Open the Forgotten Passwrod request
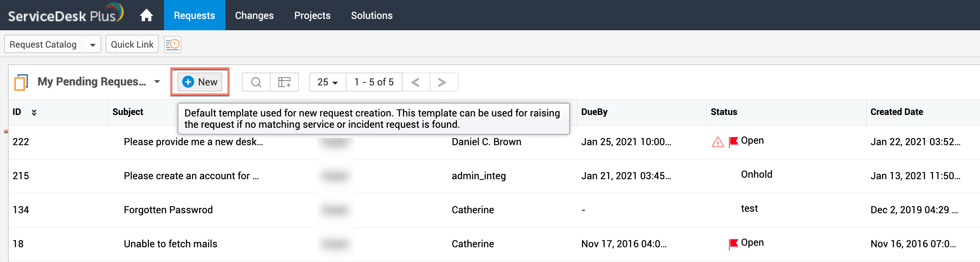The image size is (980, 262). [x=168, y=209]
